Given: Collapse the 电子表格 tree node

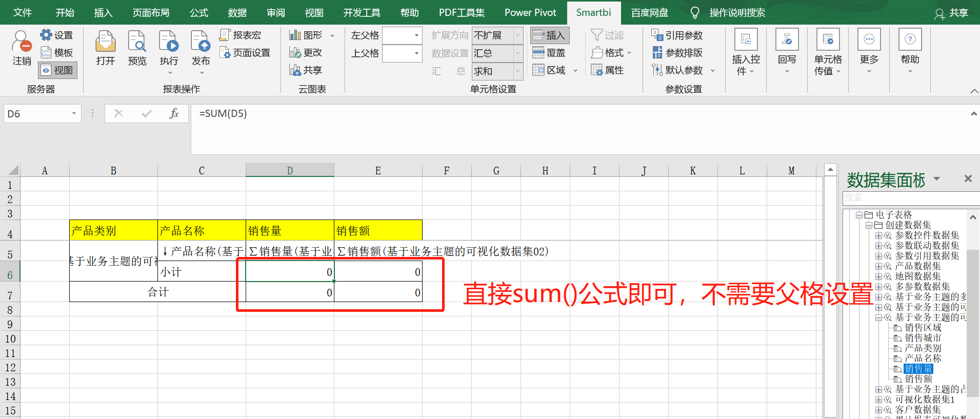Looking at the screenshot, I should pyautogui.click(x=859, y=215).
